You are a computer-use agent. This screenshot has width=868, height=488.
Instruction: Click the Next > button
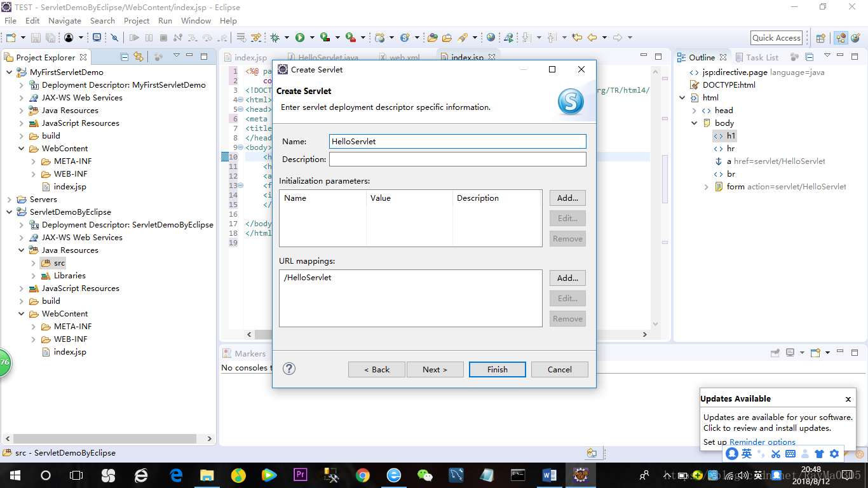pos(435,369)
